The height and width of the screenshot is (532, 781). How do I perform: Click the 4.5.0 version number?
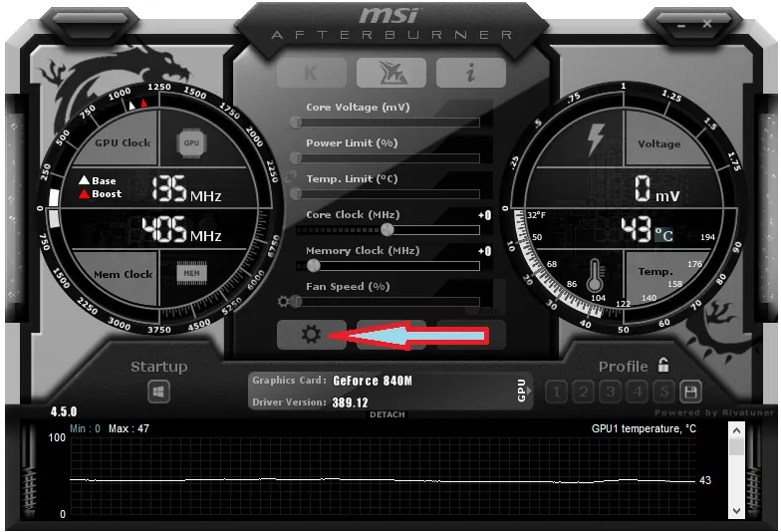64,412
